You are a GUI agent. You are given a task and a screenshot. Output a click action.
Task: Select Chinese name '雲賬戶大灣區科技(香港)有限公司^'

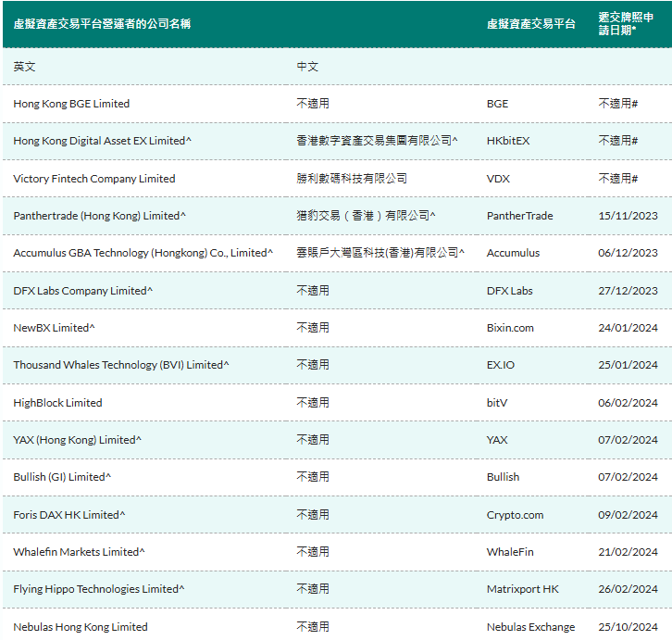(x=380, y=253)
